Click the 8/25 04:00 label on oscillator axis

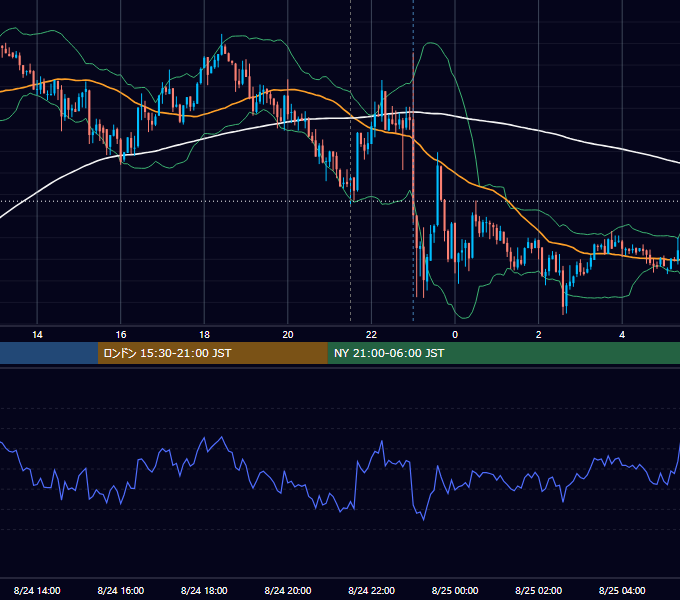[x=622, y=590]
